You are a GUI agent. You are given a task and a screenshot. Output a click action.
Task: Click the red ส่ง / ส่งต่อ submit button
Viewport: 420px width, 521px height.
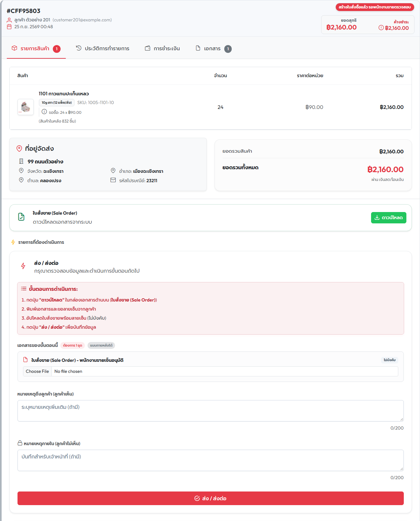point(211,498)
